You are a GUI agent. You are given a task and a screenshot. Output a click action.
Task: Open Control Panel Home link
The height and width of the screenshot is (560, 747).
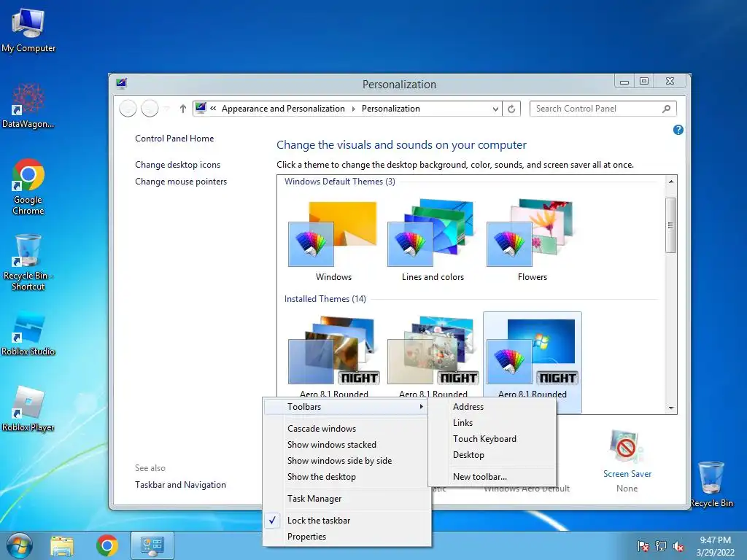pyautogui.click(x=174, y=139)
